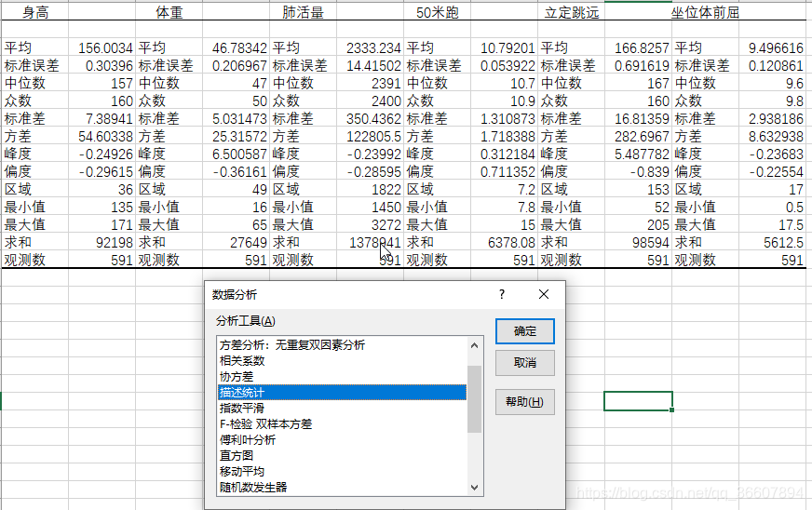This screenshot has width=812, height=510.
Task: Select the 坐位体前屈 header cell
Action: pyautogui.click(x=705, y=12)
